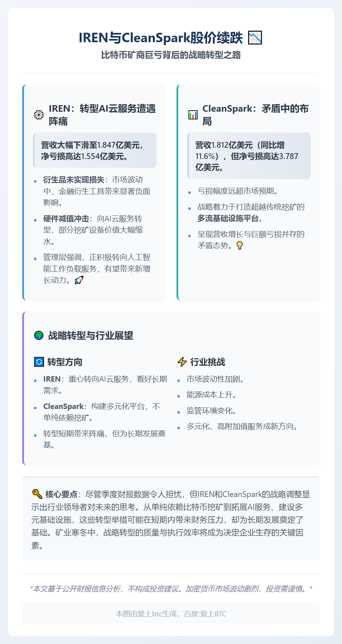This screenshot has width=342, height=644.
Task: Click the bold label 核心要点
Action: coord(61,494)
